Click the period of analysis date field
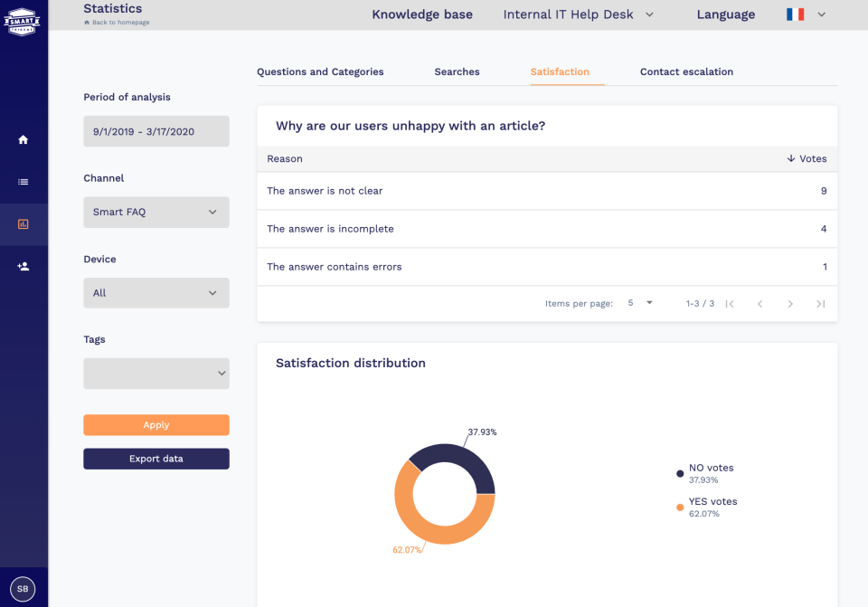868x607 pixels. coord(156,130)
